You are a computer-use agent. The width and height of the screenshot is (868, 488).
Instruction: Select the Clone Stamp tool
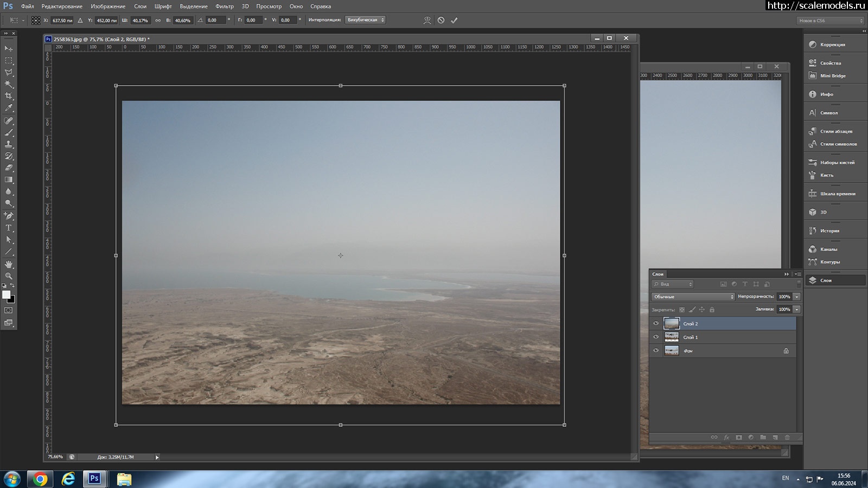[x=9, y=144]
